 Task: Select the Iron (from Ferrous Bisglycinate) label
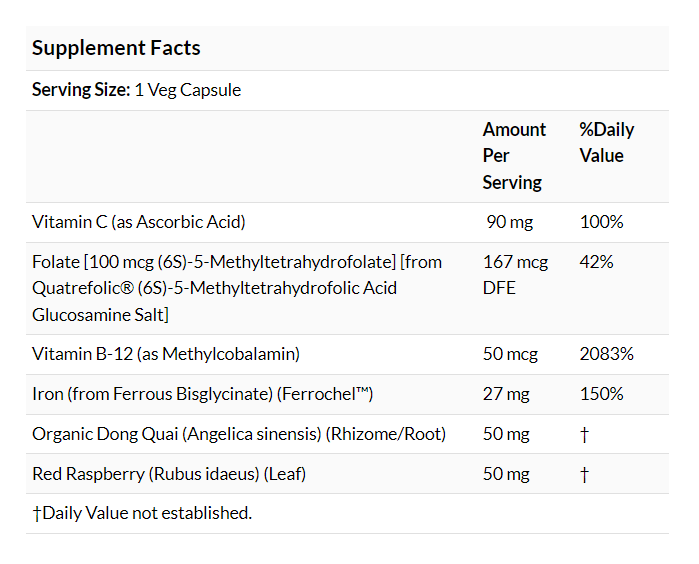[202, 394]
